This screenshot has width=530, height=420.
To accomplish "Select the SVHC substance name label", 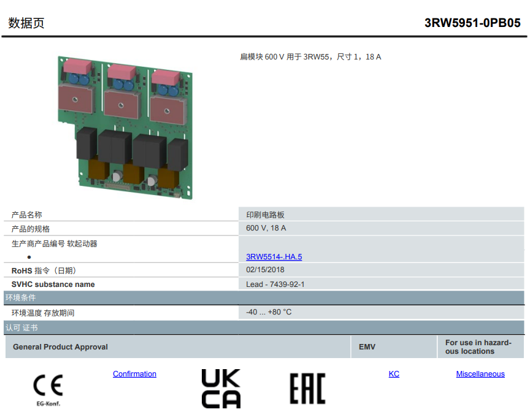I will [x=53, y=284].
